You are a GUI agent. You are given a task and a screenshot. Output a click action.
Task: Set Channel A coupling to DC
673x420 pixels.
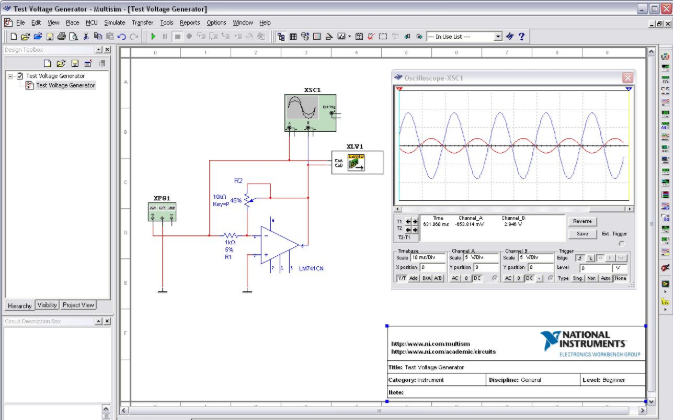pyautogui.click(x=477, y=278)
